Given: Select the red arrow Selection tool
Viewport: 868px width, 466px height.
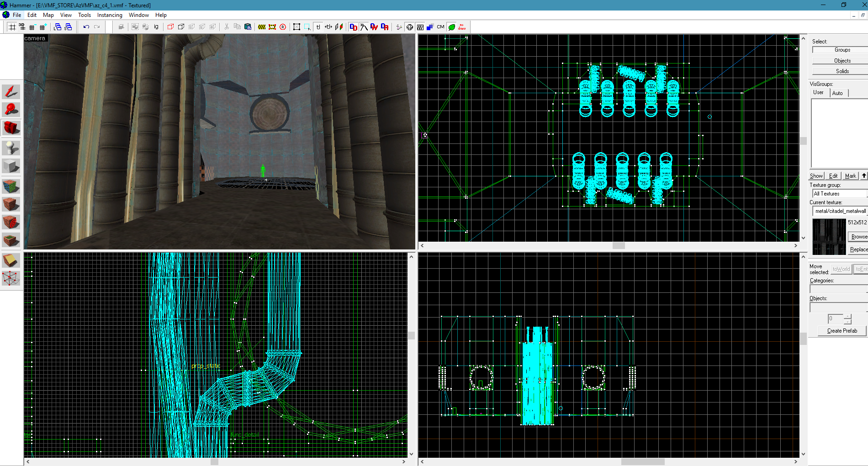Looking at the screenshot, I should pyautogui.click(x=11, y=92).
